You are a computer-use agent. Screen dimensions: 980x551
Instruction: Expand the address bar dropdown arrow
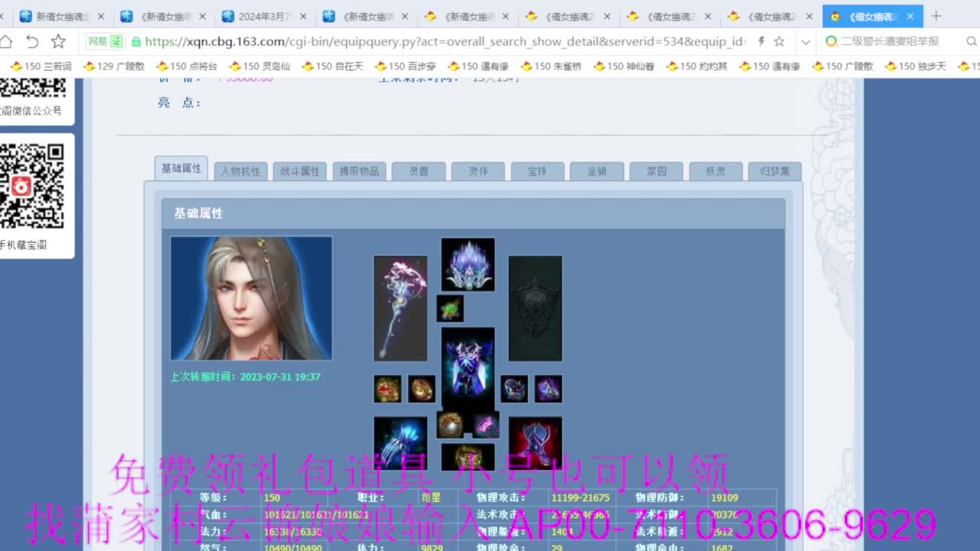click(805, 41)
